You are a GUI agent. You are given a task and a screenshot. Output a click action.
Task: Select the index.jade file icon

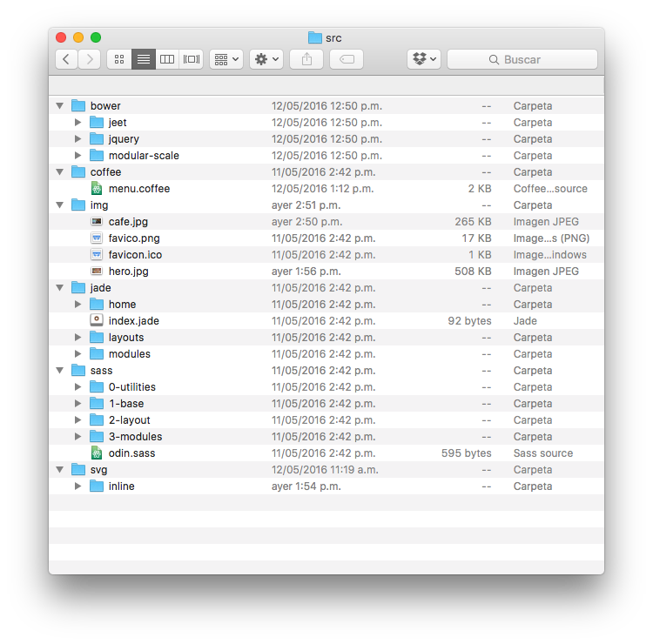coord(97,320)
